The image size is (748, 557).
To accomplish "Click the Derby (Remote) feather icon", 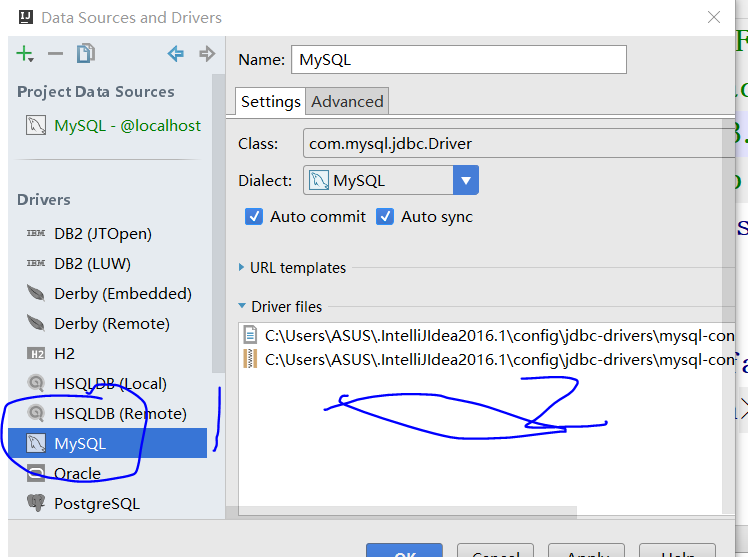I will pos(36,323).
